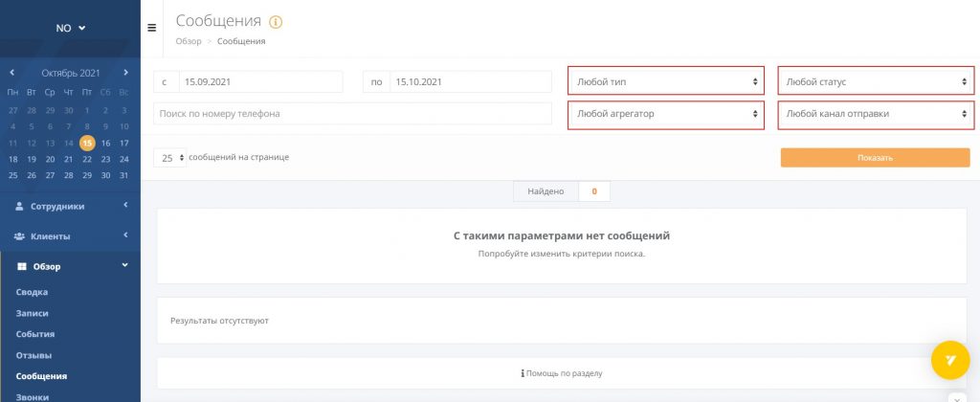Click the phone number search field
The width and height of the screenshot is (980, 402).
tap(352, 114)
